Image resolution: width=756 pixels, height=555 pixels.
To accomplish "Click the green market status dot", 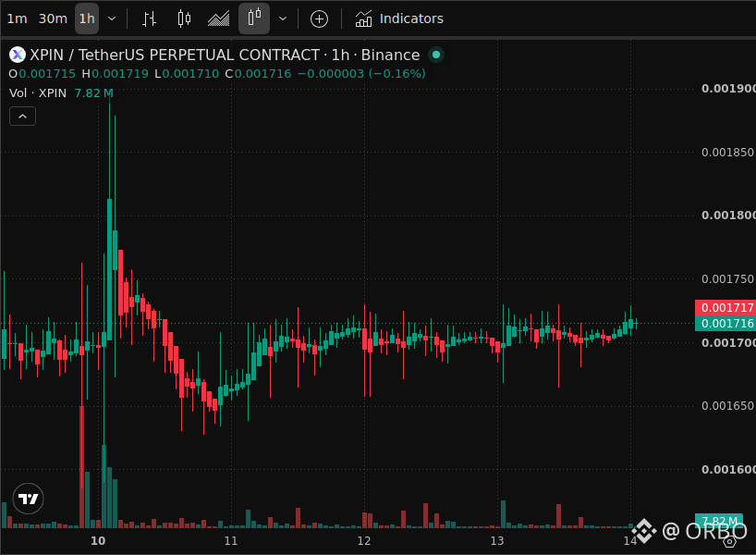I will coord(436,55).
